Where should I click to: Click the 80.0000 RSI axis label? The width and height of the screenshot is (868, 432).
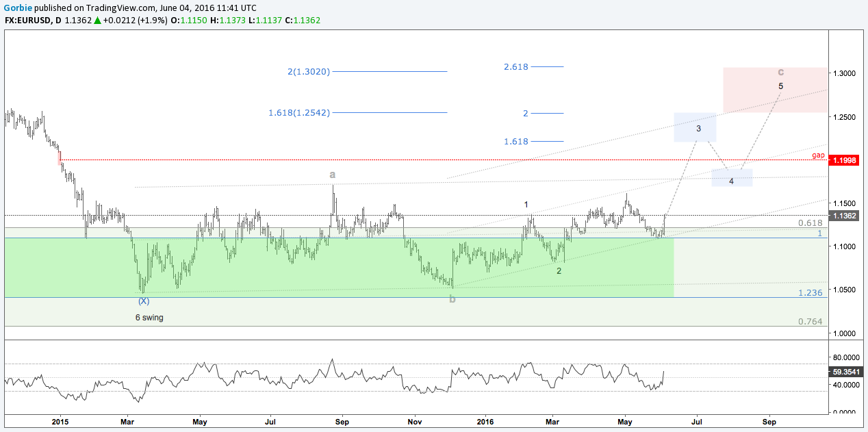[x=847, y=357]
